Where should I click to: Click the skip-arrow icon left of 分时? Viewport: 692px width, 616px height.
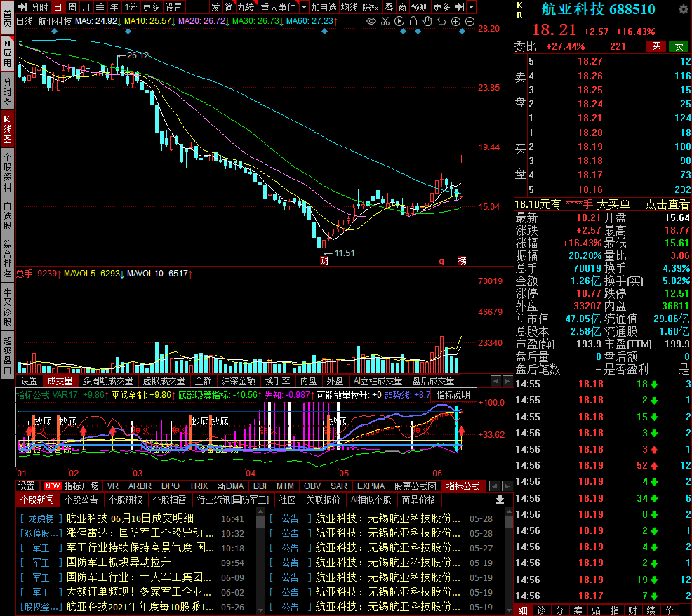(x=22, y=7)
